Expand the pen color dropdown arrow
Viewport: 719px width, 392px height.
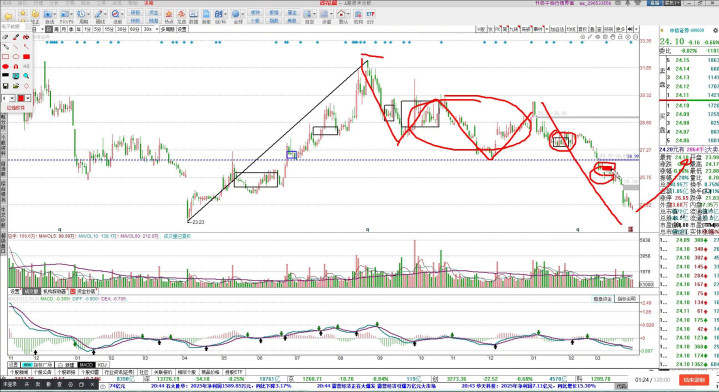(x=28, y=98)
